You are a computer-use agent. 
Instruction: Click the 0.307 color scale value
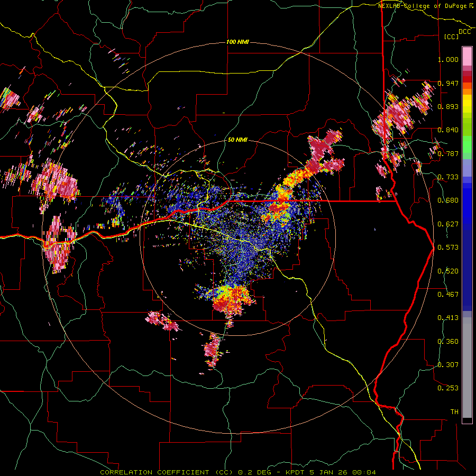click(x=448, y=365)
